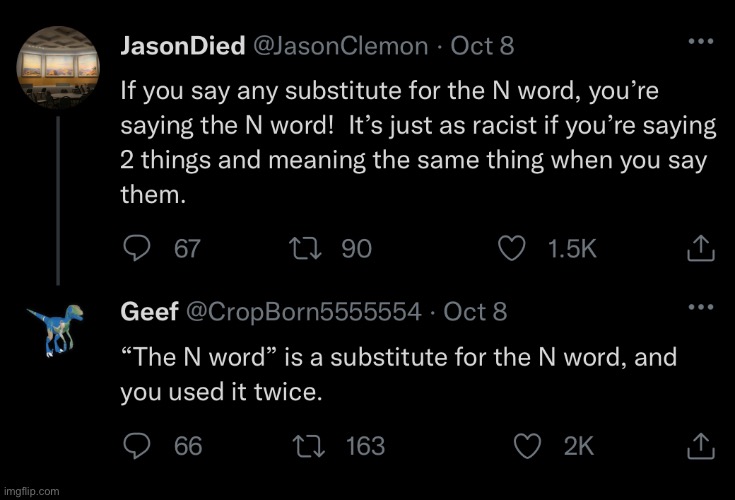The width and height of the screenshot is (735, 500).
Task: Click the imgflip.com watermark
Action: coord(32,491)
